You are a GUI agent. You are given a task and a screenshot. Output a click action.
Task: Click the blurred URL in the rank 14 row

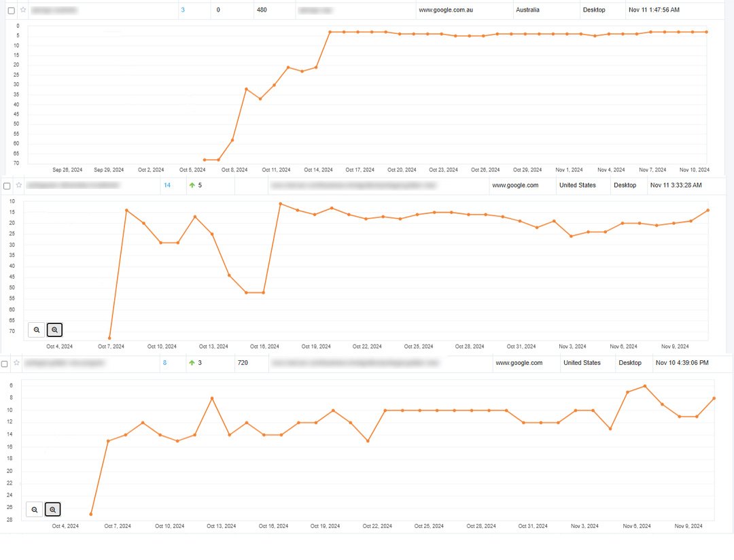pos(353,186)
